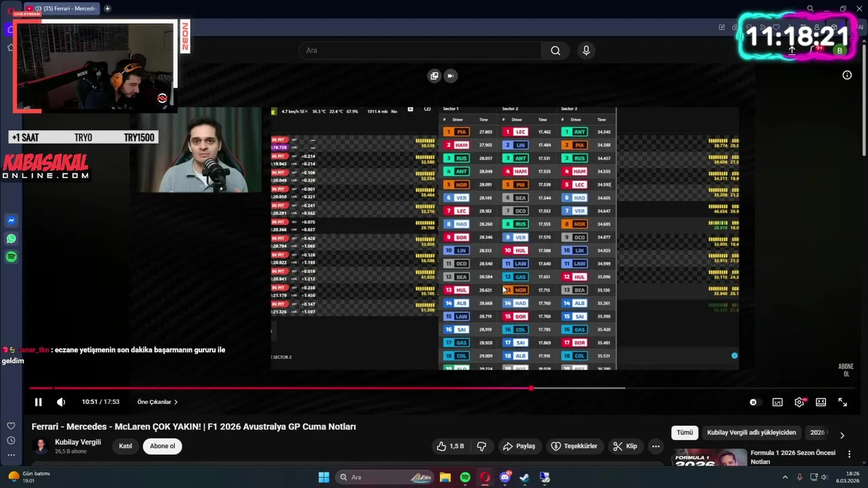Open the video's more actions menu
The width and height of the screenshot is (868, 488).
[656, 446]
